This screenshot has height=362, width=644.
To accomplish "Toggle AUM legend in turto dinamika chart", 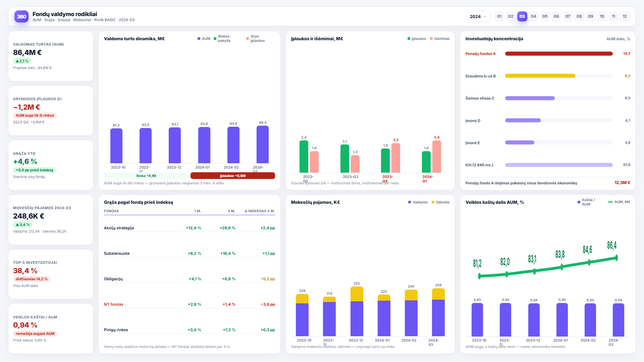I will coord(204,39).
